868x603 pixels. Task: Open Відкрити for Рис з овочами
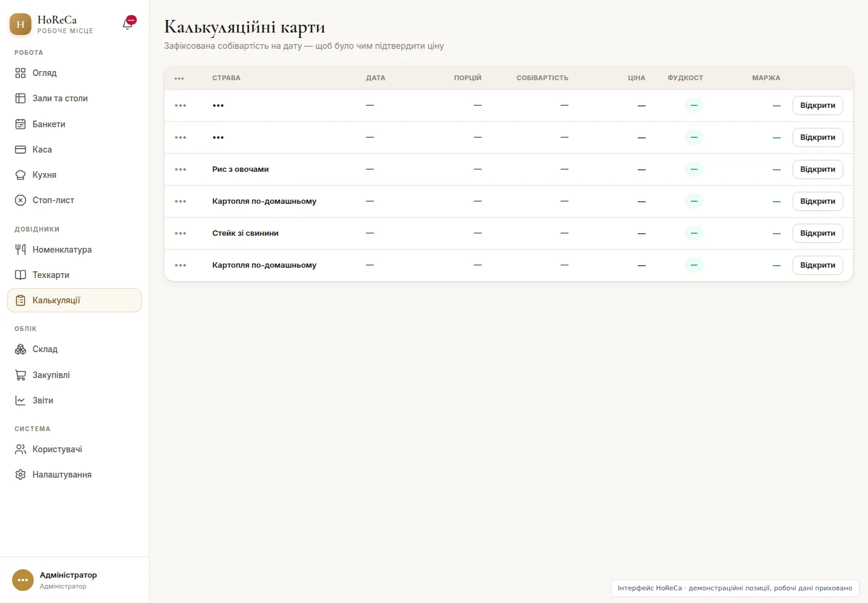[817, 169]
